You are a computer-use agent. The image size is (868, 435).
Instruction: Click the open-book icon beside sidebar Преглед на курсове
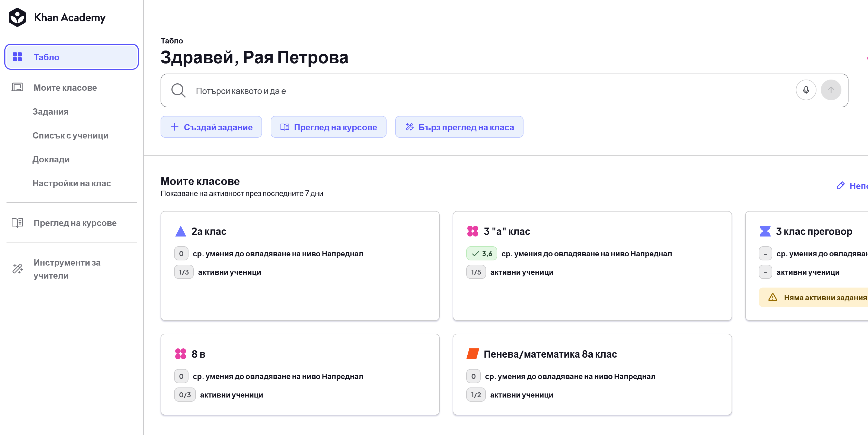pos(17,223)
